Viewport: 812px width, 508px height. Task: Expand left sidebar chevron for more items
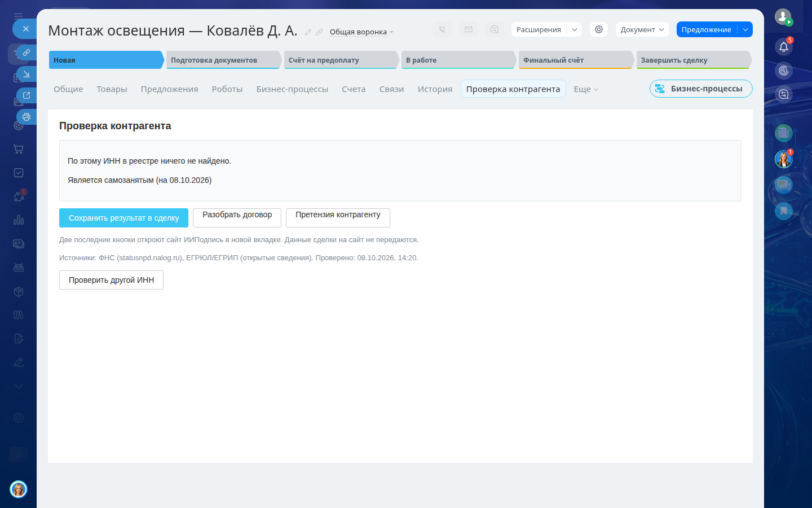[x=19, y=387]
